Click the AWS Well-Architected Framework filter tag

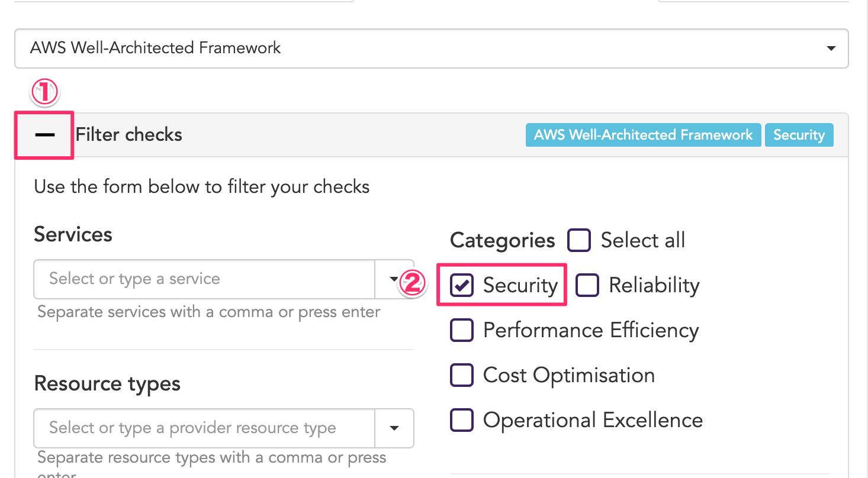tap(643, 135)
